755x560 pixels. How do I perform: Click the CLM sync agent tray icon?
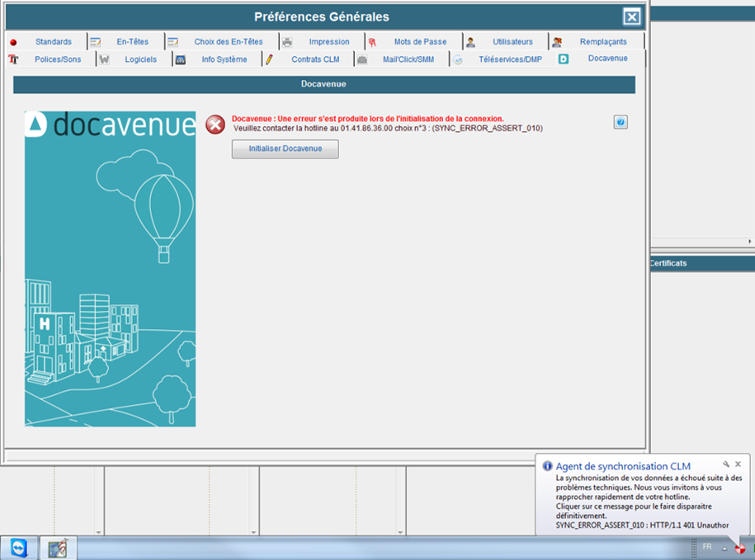tap(739, 548)
